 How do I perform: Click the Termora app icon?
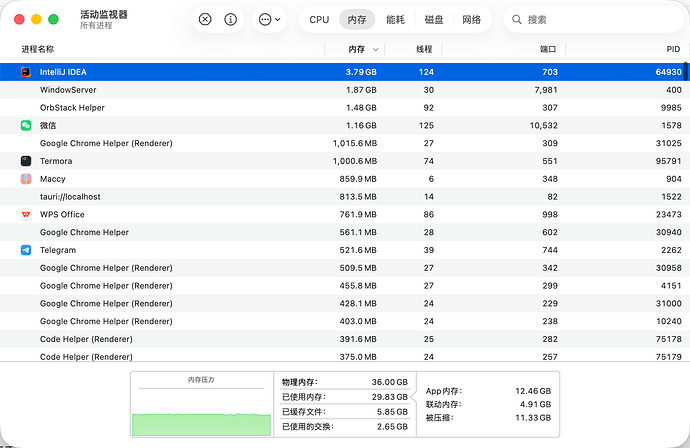pos(26,161)
